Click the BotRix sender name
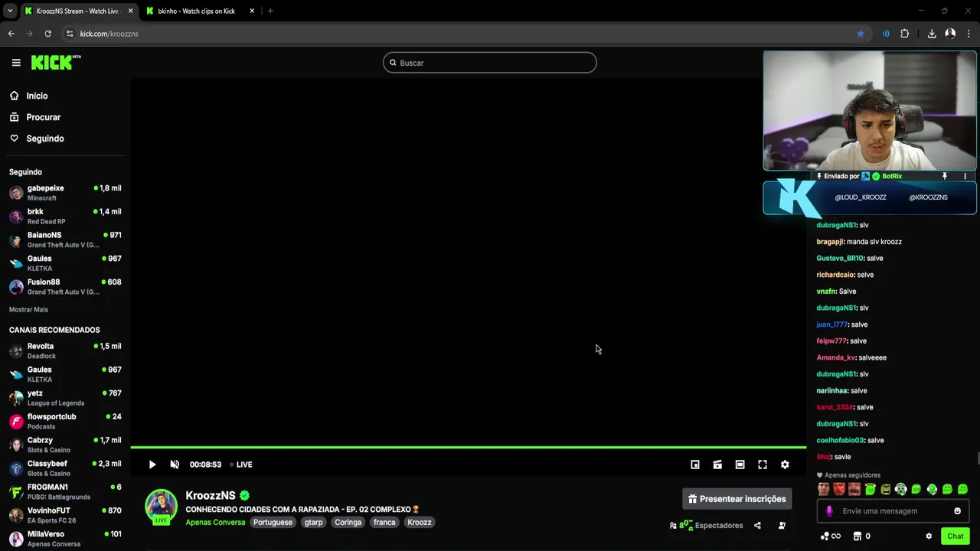 [x=892, y=176]
